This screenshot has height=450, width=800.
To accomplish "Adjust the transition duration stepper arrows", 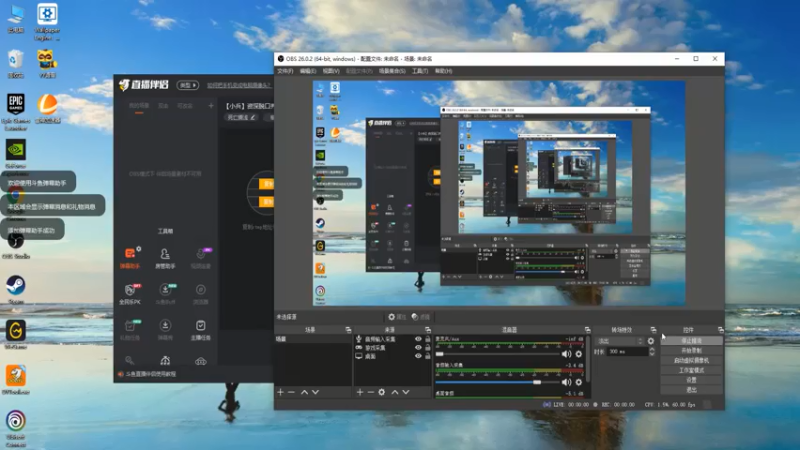I will click(x=652, y=352).
